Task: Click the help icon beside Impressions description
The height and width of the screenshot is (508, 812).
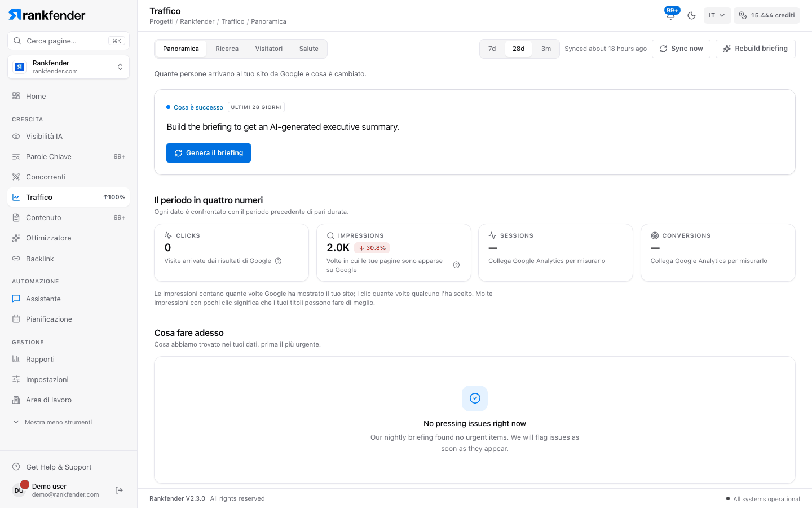Action: point(456,265)
